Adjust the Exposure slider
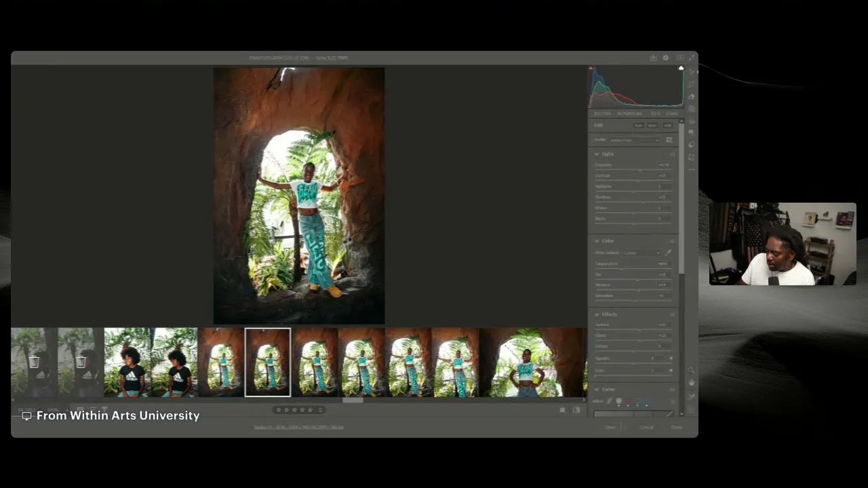Viewport: 868px width, 488px height. coord(633,170)
